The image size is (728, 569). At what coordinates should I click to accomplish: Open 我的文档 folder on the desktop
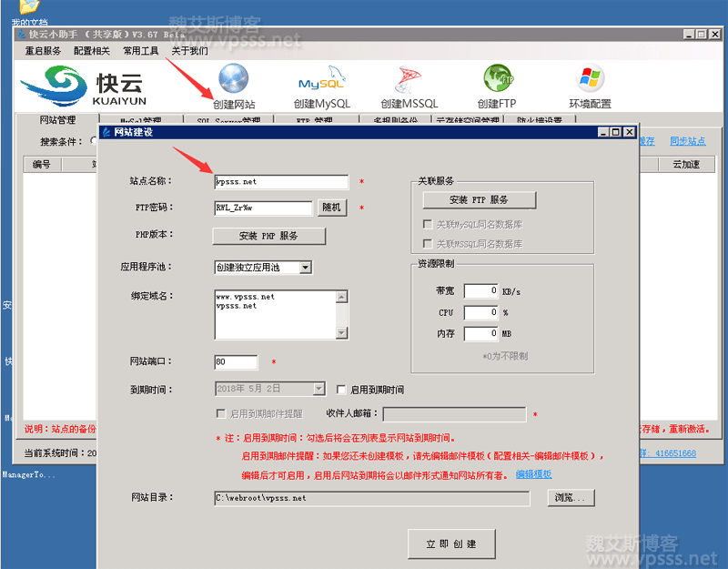pyautogui.click(x=29, y=9)
